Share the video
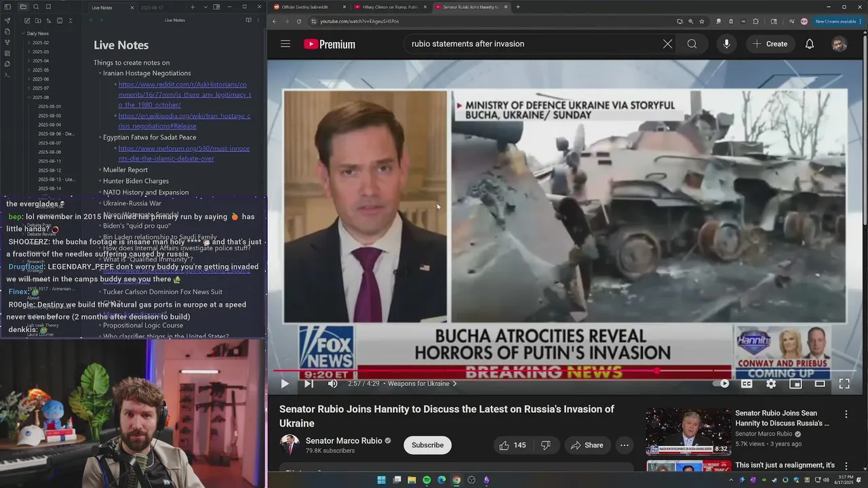 point(587,445)
